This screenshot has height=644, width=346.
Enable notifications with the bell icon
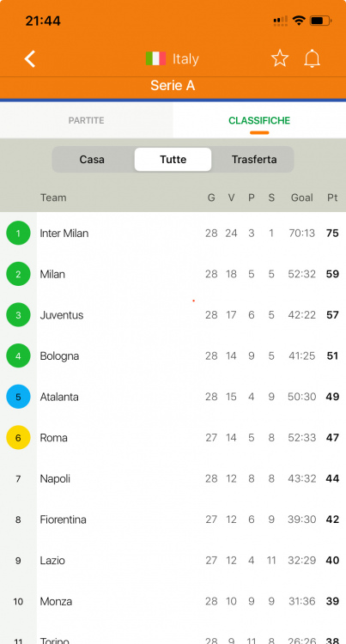click(312, 58)
